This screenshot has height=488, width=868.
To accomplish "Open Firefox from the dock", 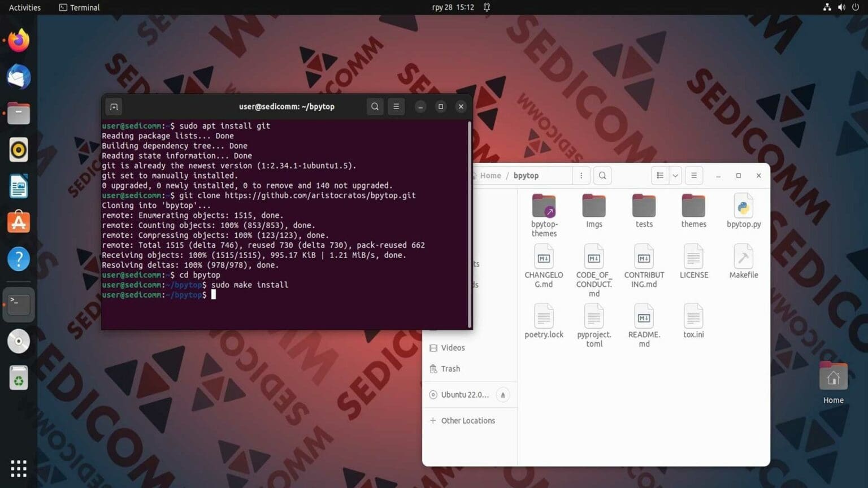I will tap(19, 41).
